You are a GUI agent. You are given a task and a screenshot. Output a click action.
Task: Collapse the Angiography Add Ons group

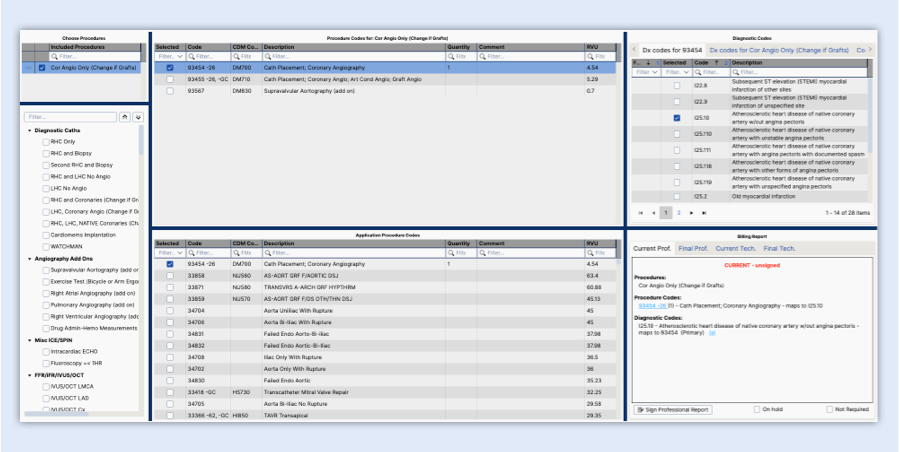(29, 258)
